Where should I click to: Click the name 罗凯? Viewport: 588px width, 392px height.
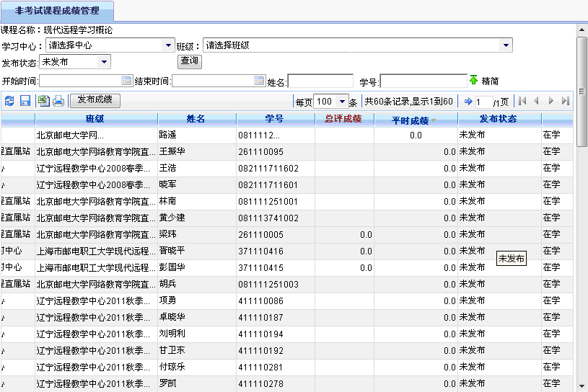coord(167,383)
